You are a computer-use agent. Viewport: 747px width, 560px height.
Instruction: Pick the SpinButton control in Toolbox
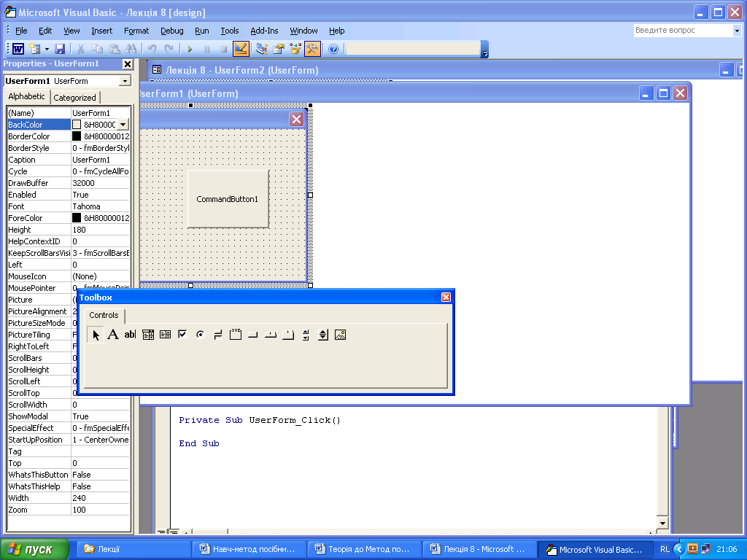tap(323, 335)
